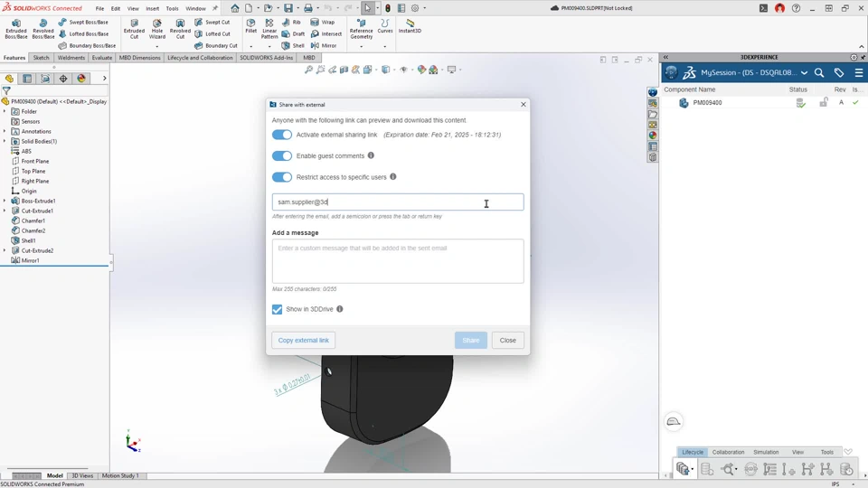Screen dimensions: 868x488
Task: Select the Draft tool
Action: coord(293,33)
